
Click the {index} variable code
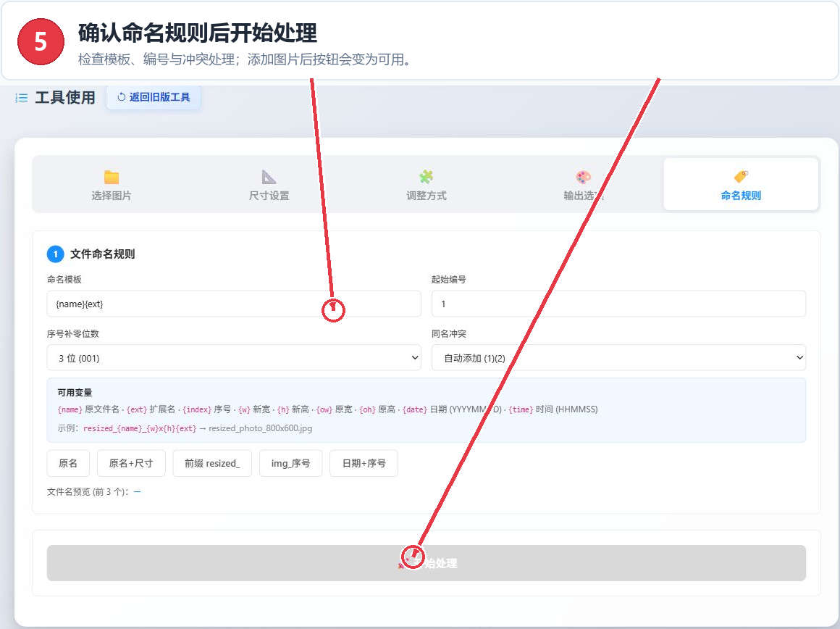coord(197,409)
